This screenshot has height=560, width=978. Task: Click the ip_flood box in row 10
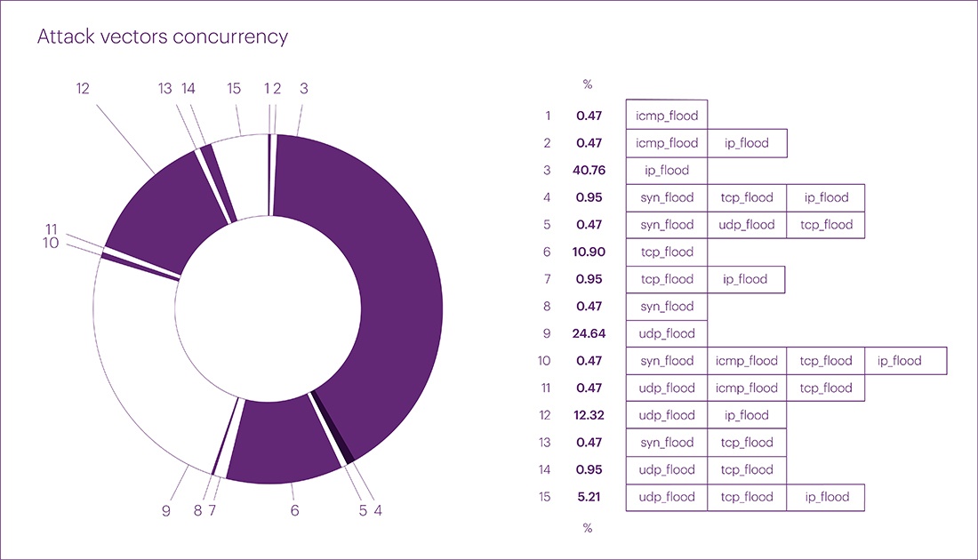905,361
